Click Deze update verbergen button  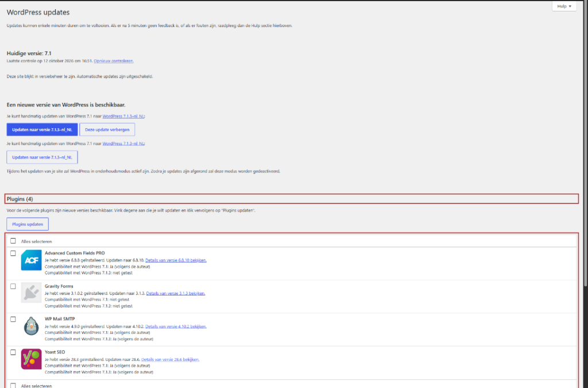pyautogui.click(x=107, y=129)
